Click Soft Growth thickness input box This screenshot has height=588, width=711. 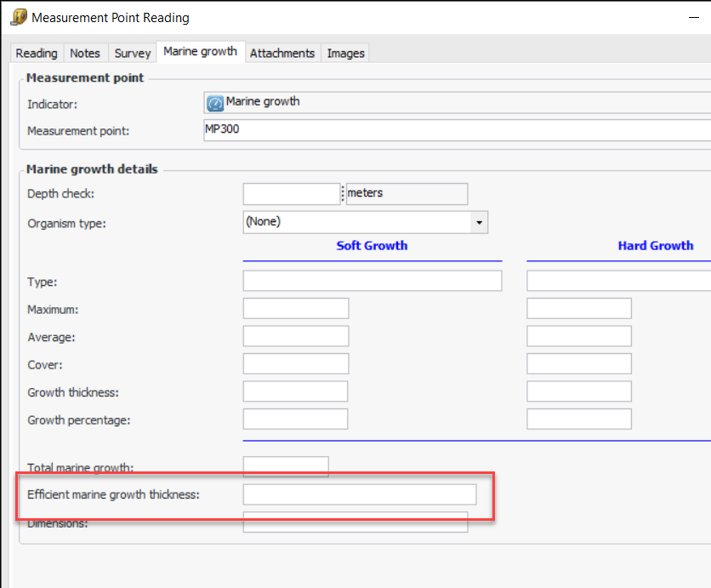tap(295, 391)
